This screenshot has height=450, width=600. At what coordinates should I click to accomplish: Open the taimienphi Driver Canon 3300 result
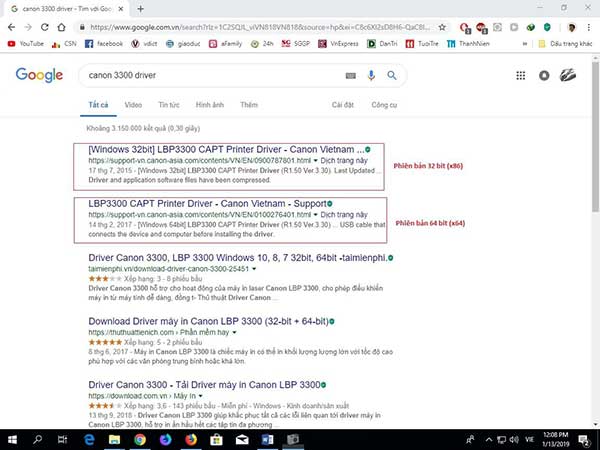pyautogui.click(x=237, y=258)
